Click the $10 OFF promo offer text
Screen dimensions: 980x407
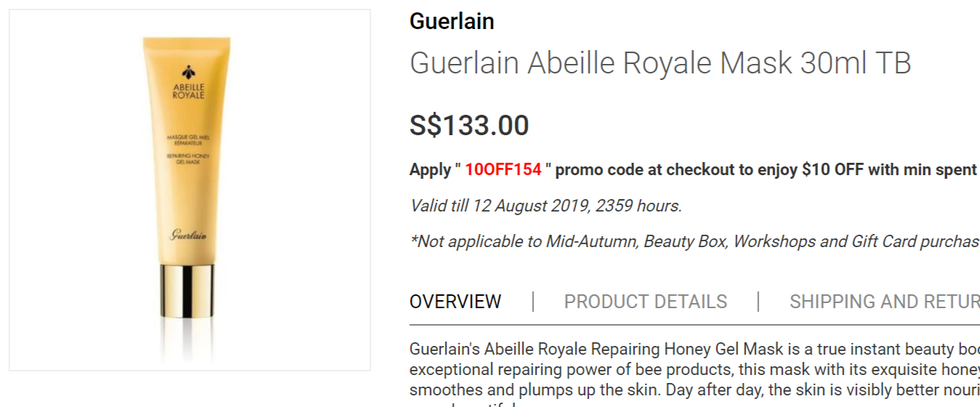(x=833, y=170)
